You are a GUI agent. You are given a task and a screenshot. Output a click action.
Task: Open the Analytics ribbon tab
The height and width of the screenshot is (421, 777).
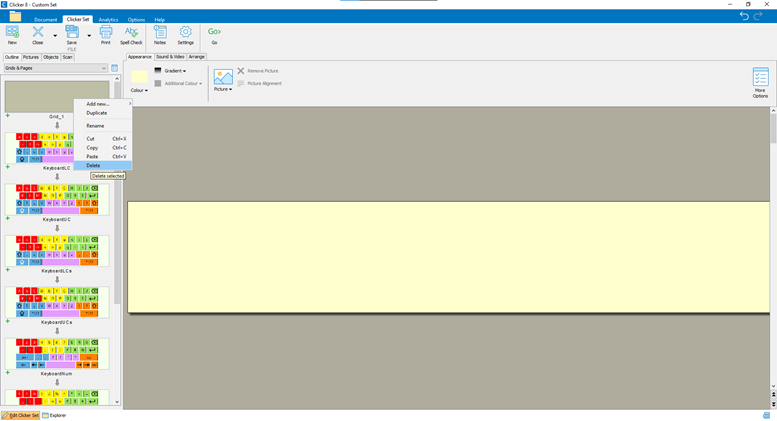108,19
